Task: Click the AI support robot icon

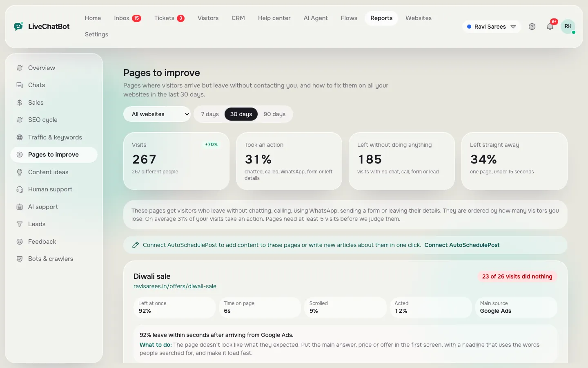Action: tap(20, 207)
